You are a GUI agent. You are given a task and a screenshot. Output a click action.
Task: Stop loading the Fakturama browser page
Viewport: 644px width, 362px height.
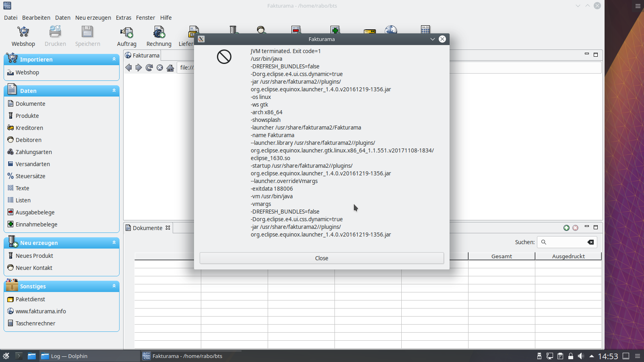pos(160,68)
